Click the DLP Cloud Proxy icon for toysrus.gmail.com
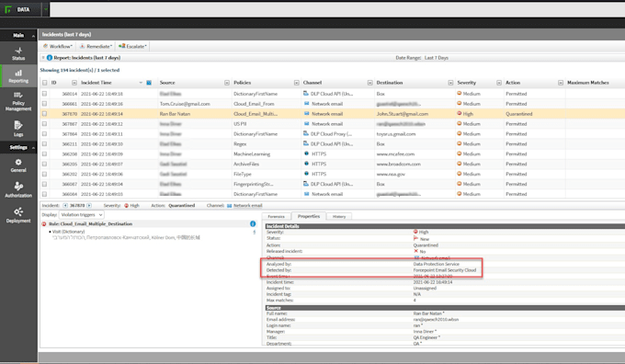 [x=306, y=133]
